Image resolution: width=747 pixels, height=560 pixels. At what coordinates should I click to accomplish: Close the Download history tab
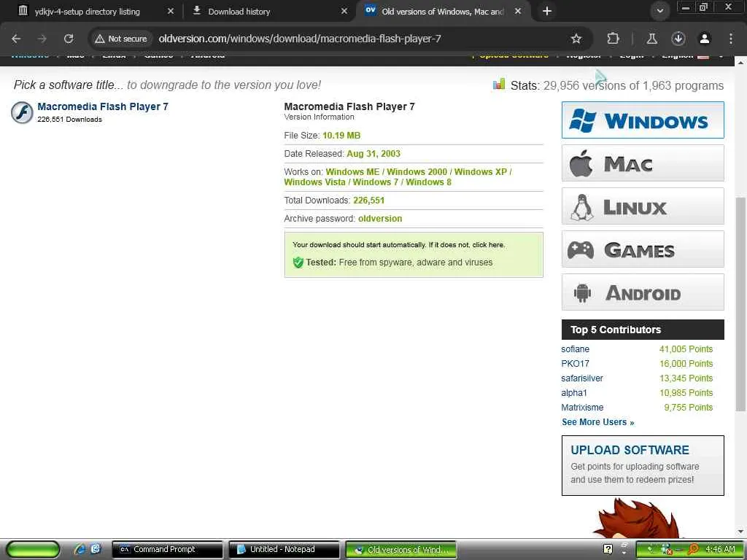click(344, 11)
